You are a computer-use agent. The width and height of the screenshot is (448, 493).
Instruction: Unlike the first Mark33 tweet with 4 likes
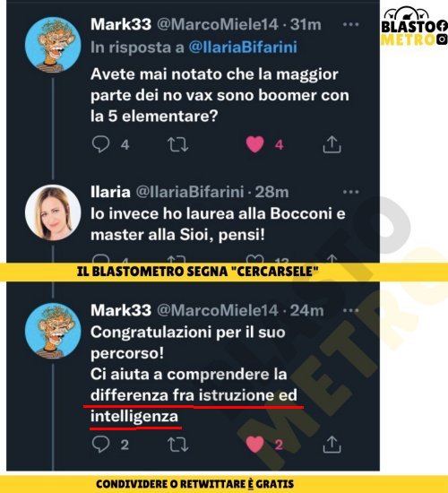[x=254, y=144]
